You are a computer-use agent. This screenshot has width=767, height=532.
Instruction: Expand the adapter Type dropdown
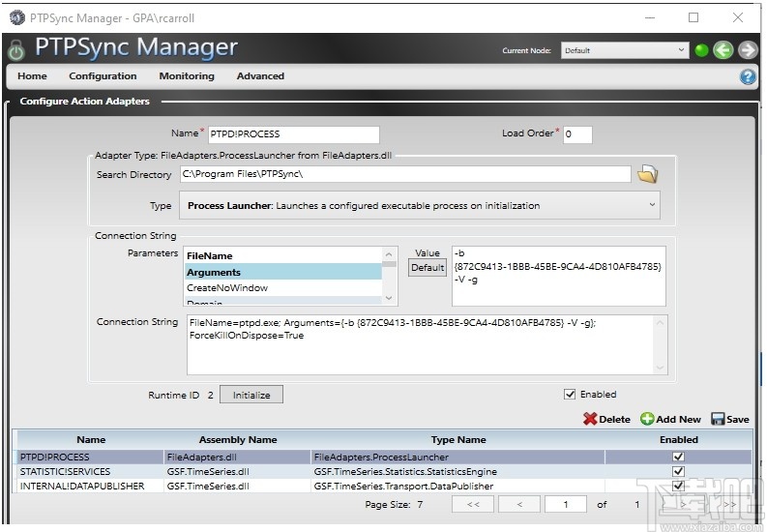click(x=420, y=205)
